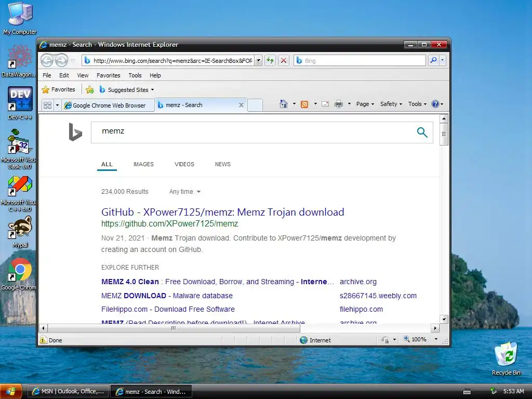Image resolution: width=532 pixels, height=399 pixels.
Task: Click the vertical scrollbar down arrow
Action: pos(444,319)
